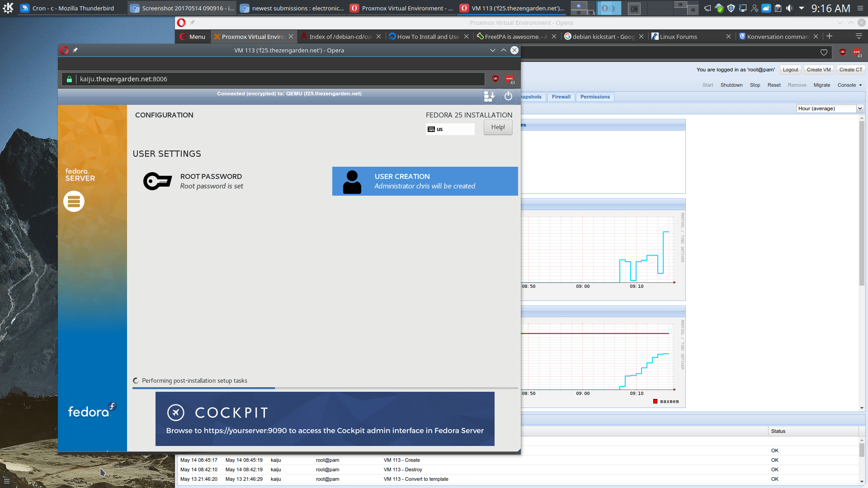Click uBlock Origin icon in main Opera toolbar
The image size is (868, 488).
pos(843,52)
